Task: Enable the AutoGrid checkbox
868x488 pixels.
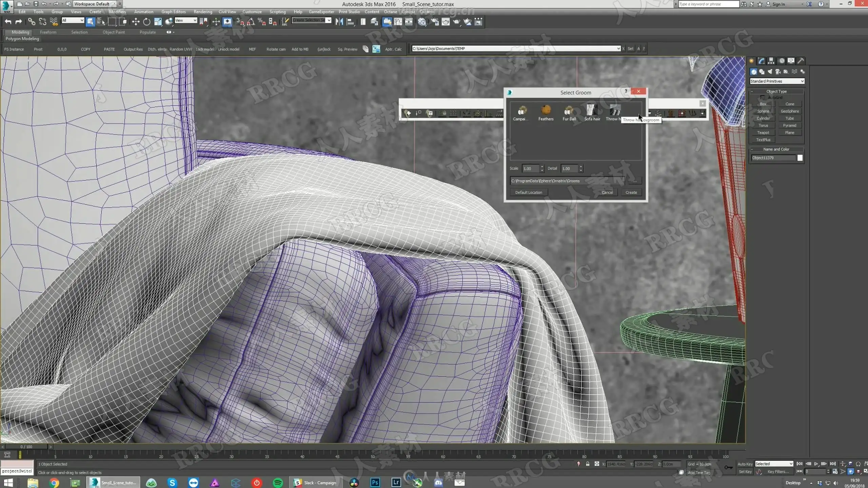Action: tap(763, 98)
